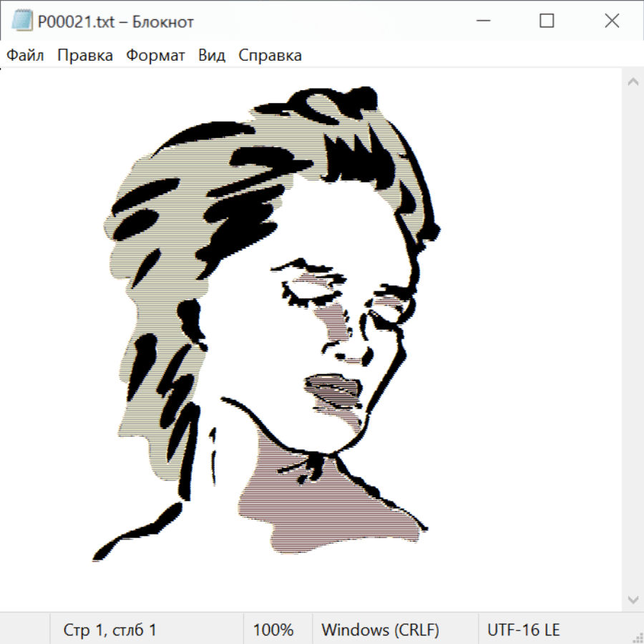Click the Notepad icon in the title bar
644x644 pixels.
click(x=21, y=21)
